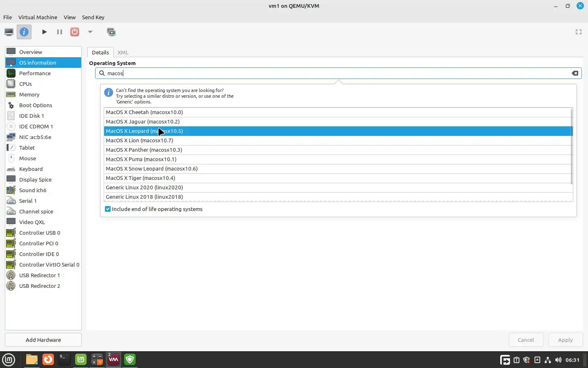The image size is (588, 368).
Task: Open Boot Options page
Action: 43,105
